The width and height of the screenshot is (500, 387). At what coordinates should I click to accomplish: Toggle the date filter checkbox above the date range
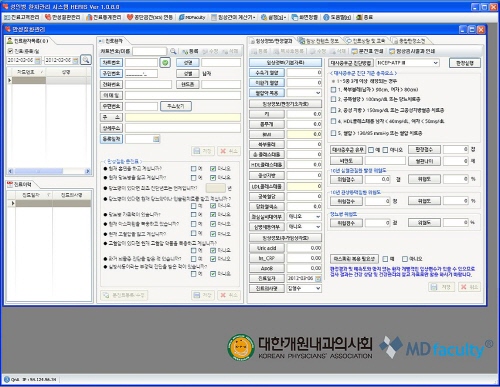coord(10,51)
